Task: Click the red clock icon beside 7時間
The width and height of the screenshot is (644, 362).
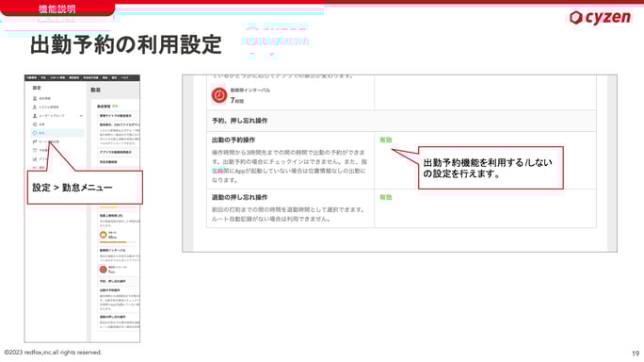Action: coord(219,95)
